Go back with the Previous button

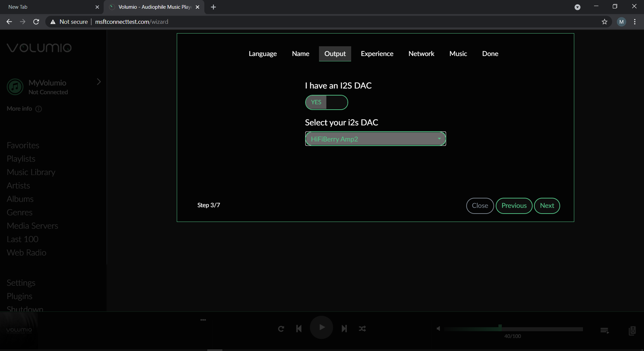click(514, 206)
